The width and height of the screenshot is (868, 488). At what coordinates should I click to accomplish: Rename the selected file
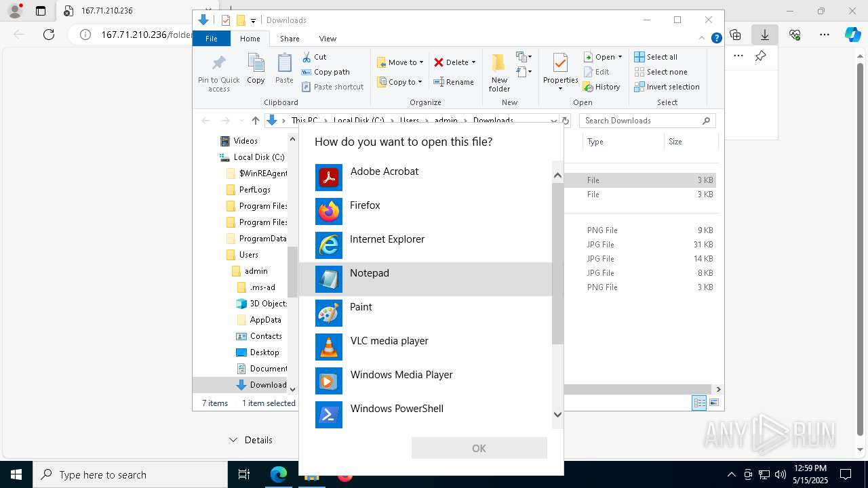pyautogui.click(x=454, y=82)
